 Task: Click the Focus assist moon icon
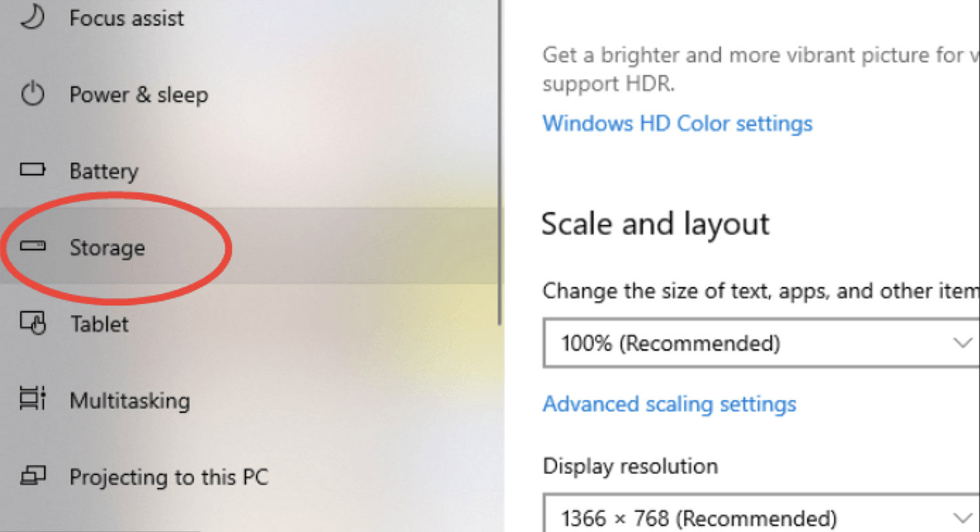click(x=32, y=16)
